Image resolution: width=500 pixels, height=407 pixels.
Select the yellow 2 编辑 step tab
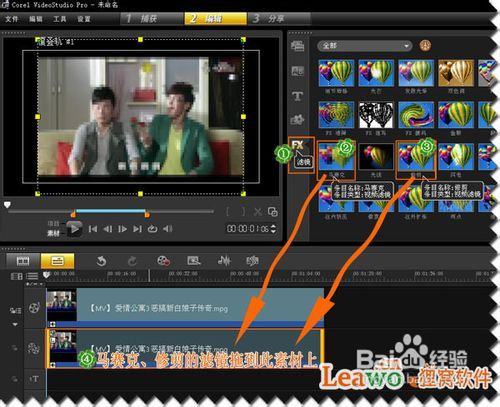(x=216, y=18)
